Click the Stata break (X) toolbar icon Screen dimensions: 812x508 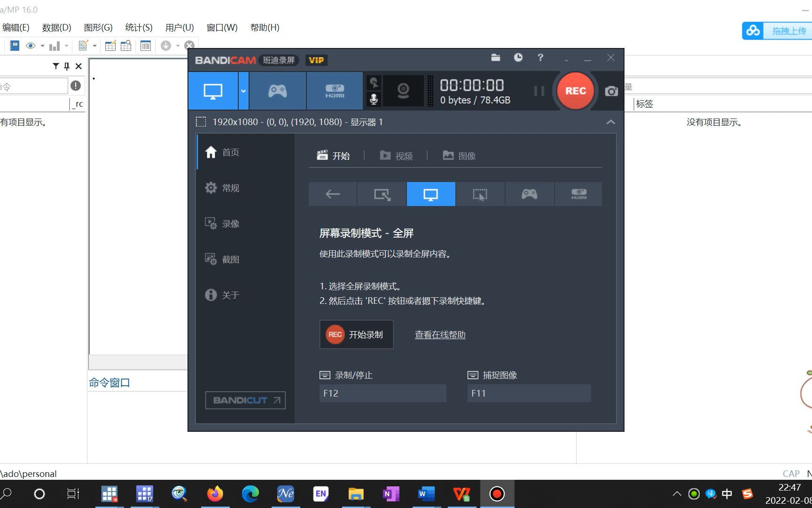click(189, 46)
